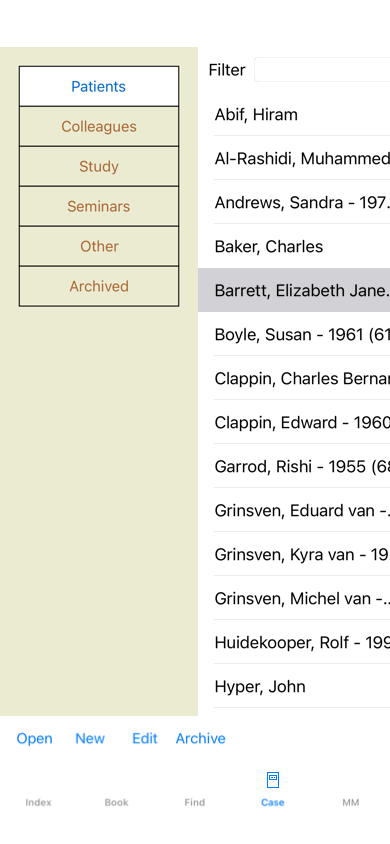
Task: Select patient Abif, Hiram
Action: 294,114
